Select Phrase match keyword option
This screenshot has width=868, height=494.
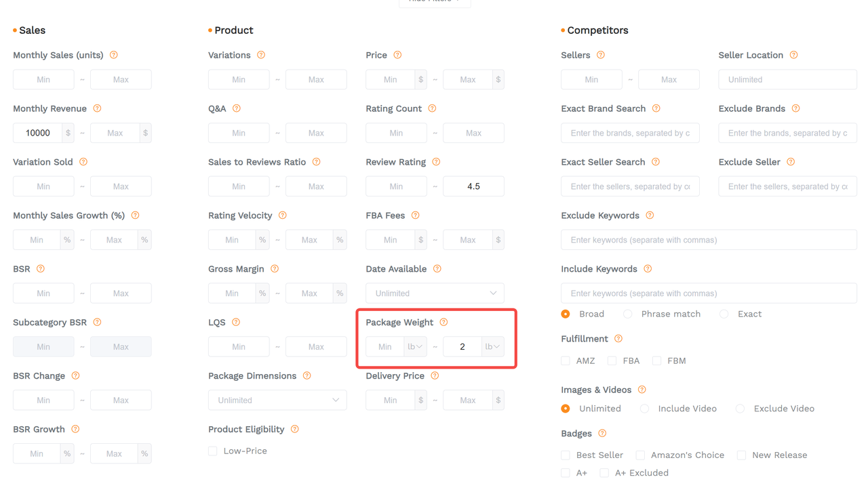(628, 314)
